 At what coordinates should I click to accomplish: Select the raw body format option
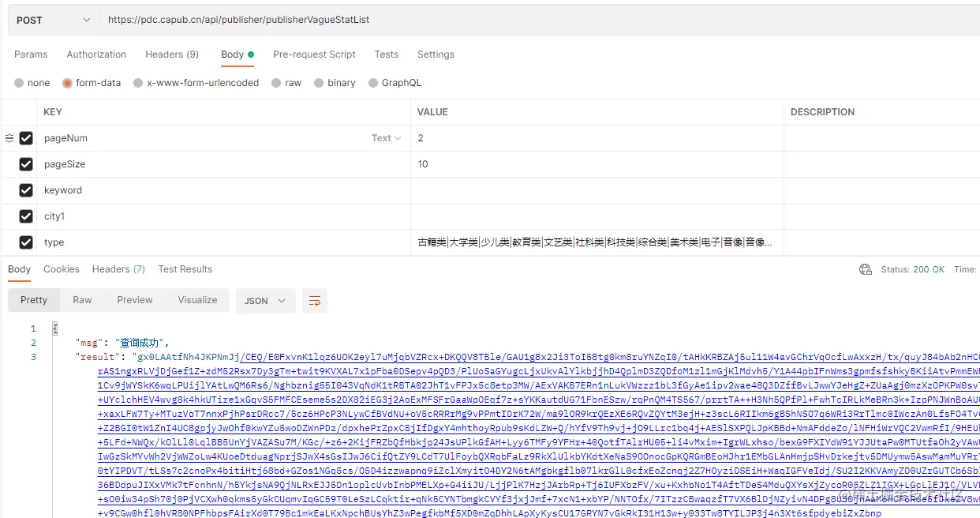tap(275, 82)
